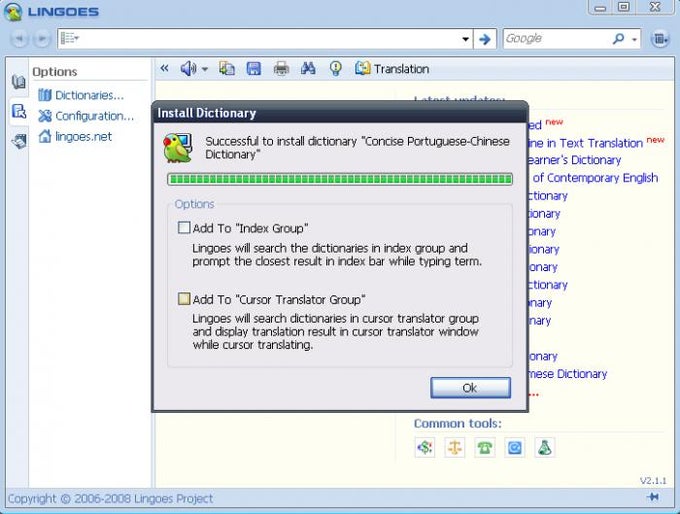Screen dimensions: 680x514
Task: Click inside the Google search field
Action: (556, 39)
